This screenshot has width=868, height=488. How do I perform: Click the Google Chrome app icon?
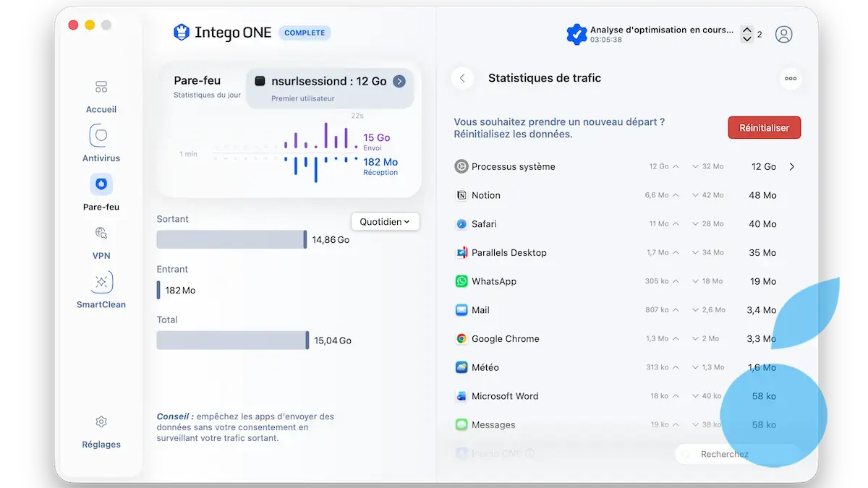click(x=461, y=338)
